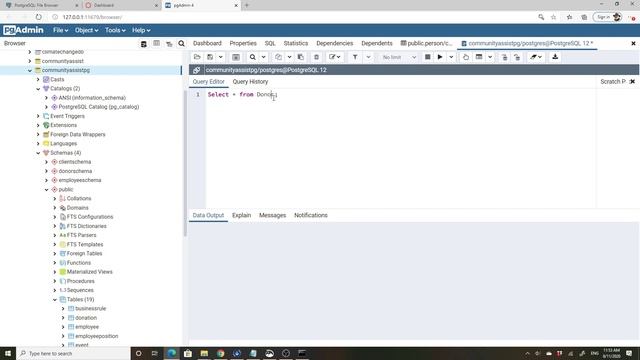Click the Windows taskbar search box
640x360 pixels.
pyautogui.click(x=73, y=353)
